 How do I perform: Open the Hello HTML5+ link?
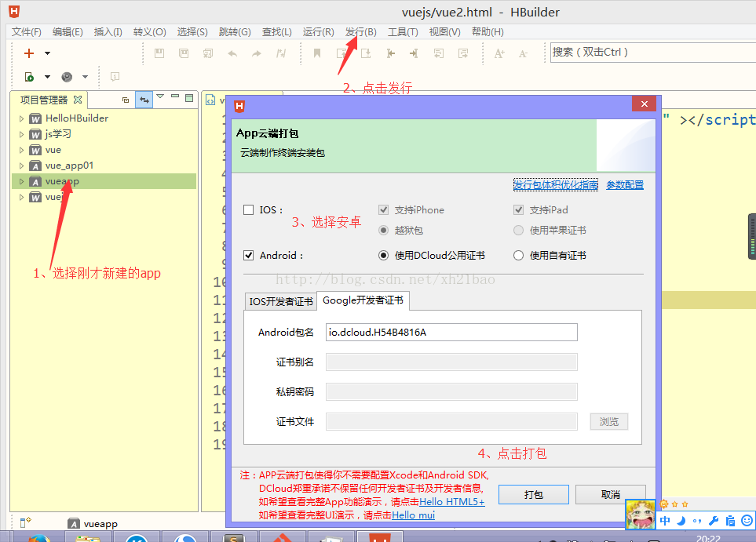coord(451,501)
